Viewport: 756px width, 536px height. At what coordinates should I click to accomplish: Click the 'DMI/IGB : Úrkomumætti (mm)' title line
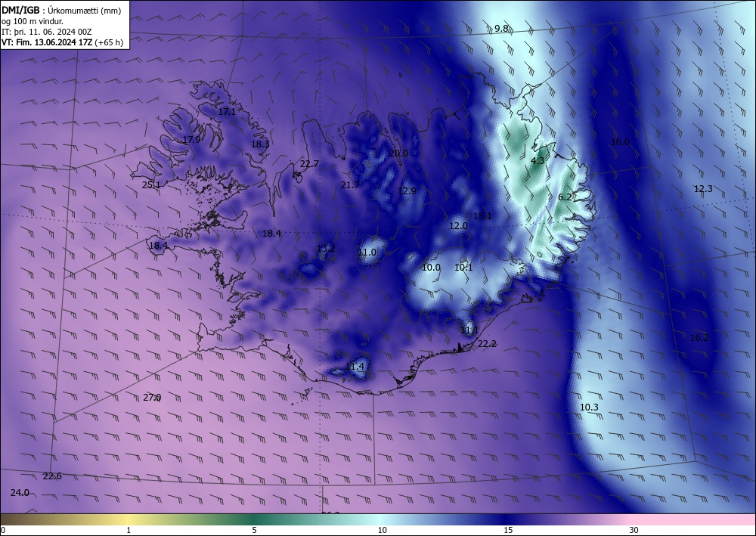60,10
